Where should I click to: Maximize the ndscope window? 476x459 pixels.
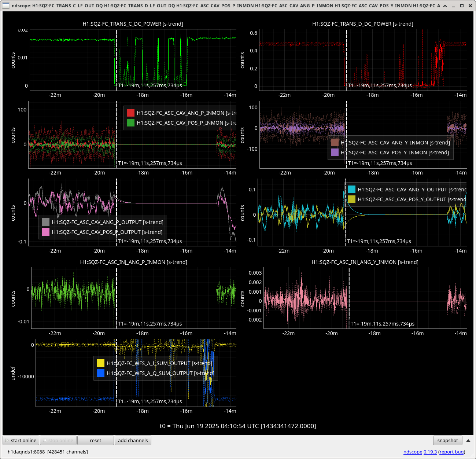462,5
